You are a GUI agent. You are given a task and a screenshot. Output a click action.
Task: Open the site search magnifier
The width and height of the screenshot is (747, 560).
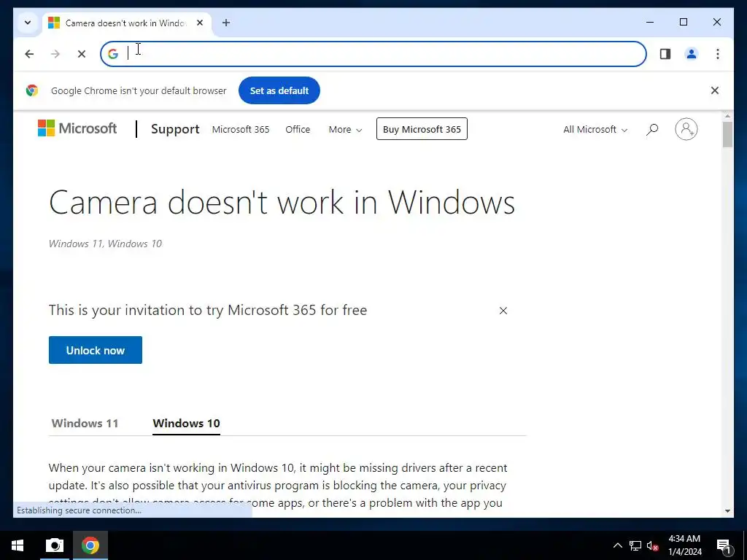tap(652, 129)
